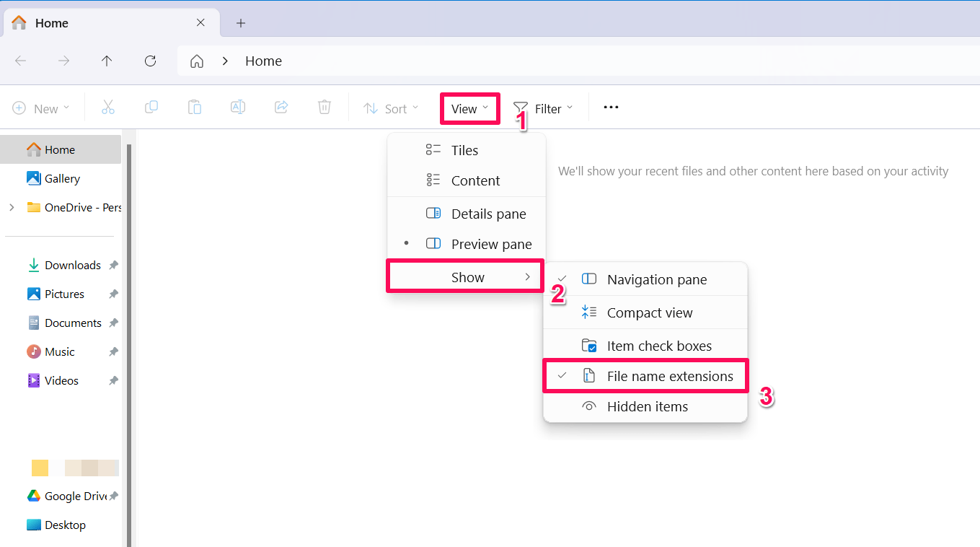Select OneDrive - Personal in sidebar
Viewport: 980px width, 547px height.
[x=74, y=207]
